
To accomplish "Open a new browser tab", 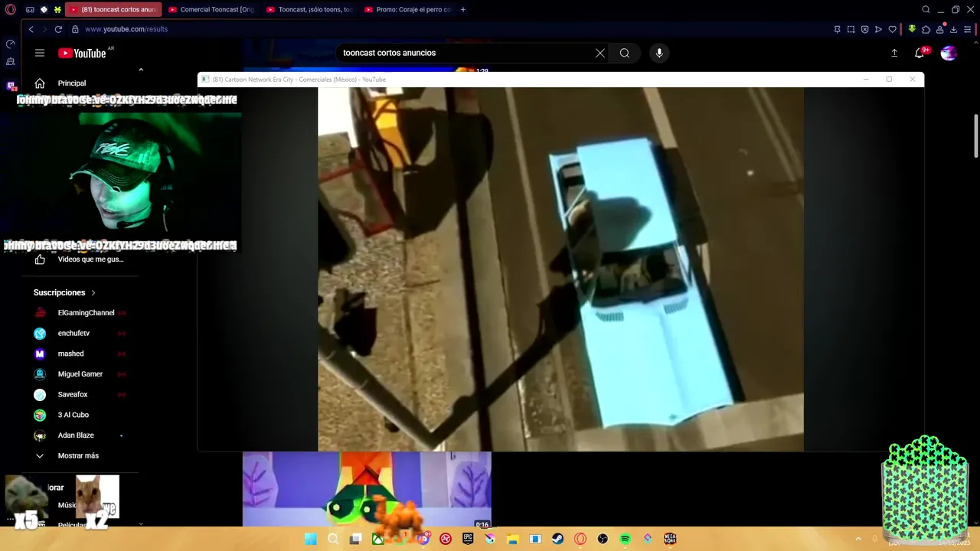I will coord(463,10).
